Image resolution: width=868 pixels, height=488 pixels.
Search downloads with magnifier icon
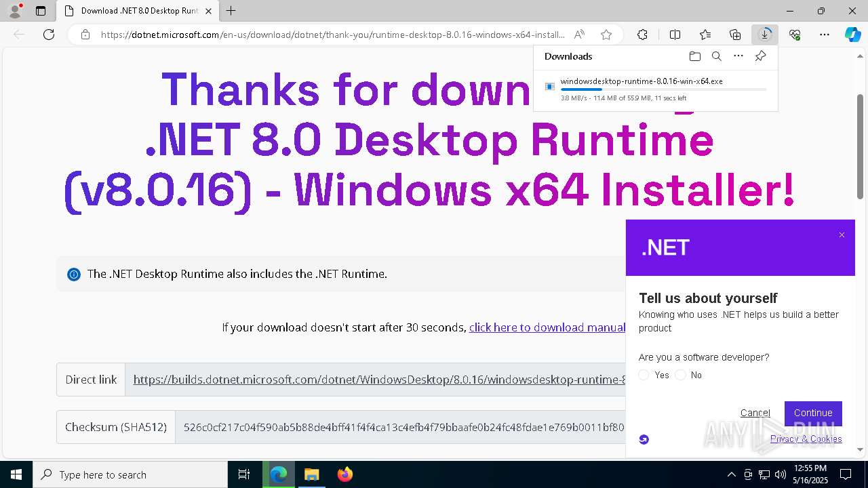pyautogui.click(x=716, y=56)
